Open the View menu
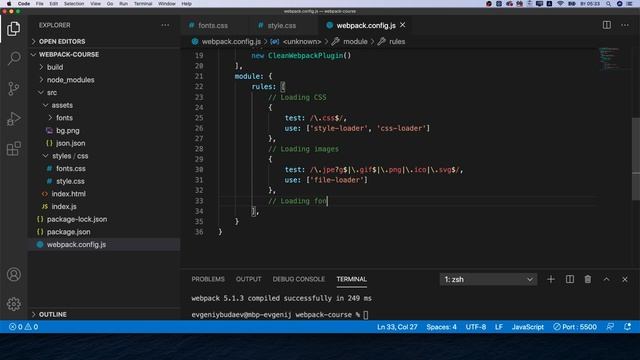The image size is (640, 360). (96, 4)
